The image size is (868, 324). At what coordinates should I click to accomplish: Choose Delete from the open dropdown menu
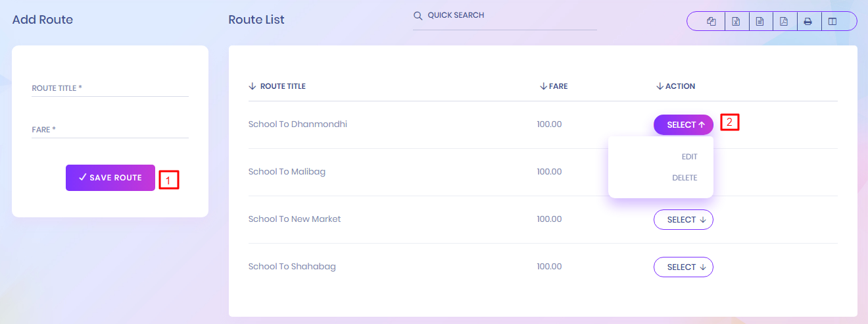point(685,178)
